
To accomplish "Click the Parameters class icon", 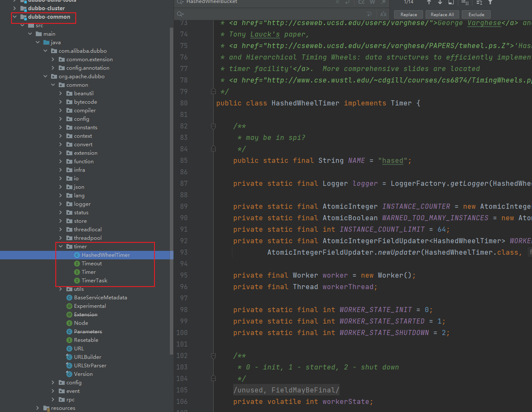I will pos(69,332).
